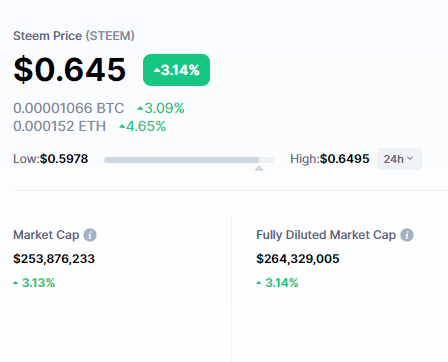The width and height of the screenshot is (448, 362).
Task: Click the Fully Diluted Market Cap label
Action: (326, 235)
